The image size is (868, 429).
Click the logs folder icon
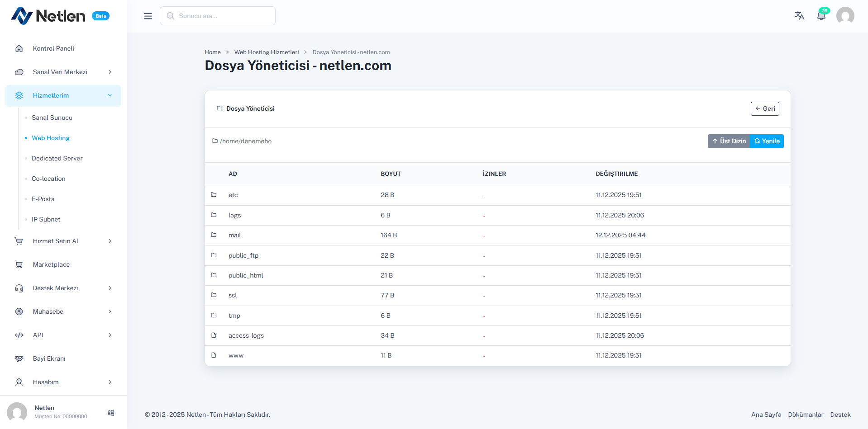[x=214, y=215]
